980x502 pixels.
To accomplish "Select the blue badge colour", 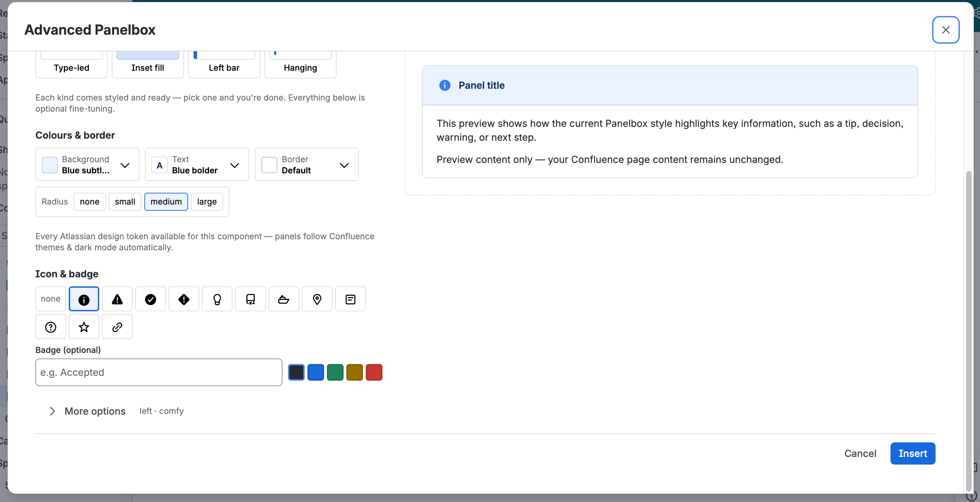I will [315, 372].
